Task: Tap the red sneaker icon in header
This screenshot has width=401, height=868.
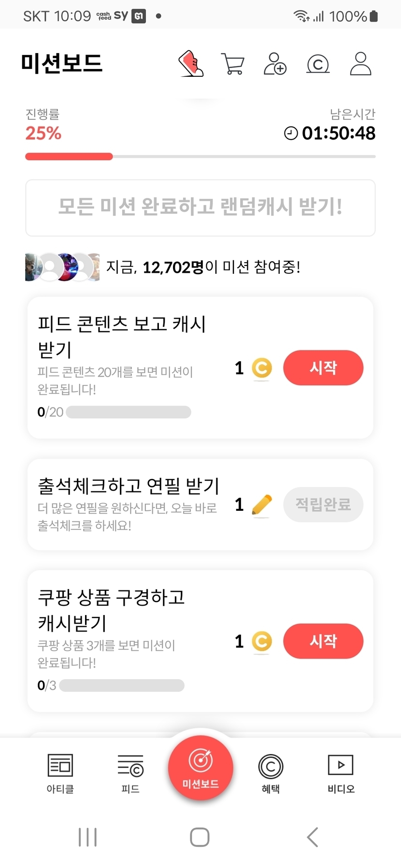Action: pos(191,64)
